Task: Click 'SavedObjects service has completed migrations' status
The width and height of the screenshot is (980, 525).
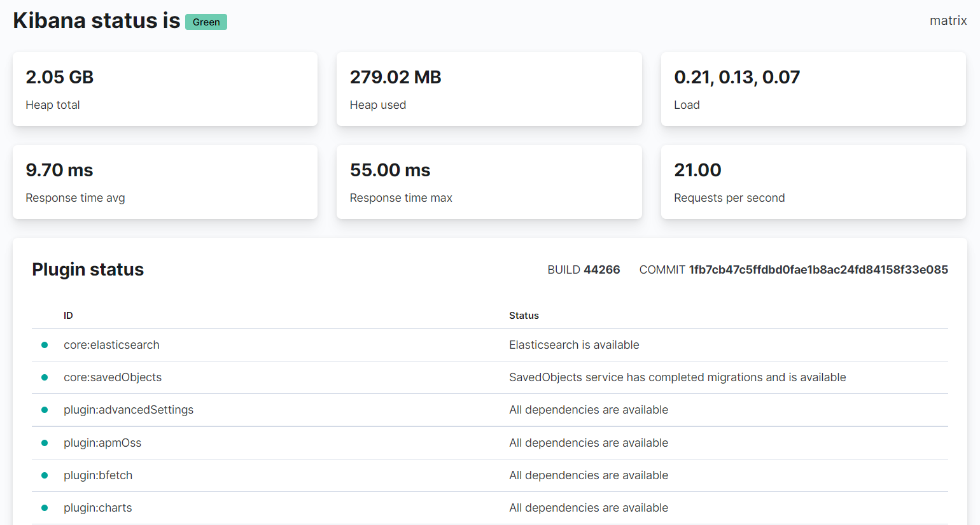Action: 678,377
